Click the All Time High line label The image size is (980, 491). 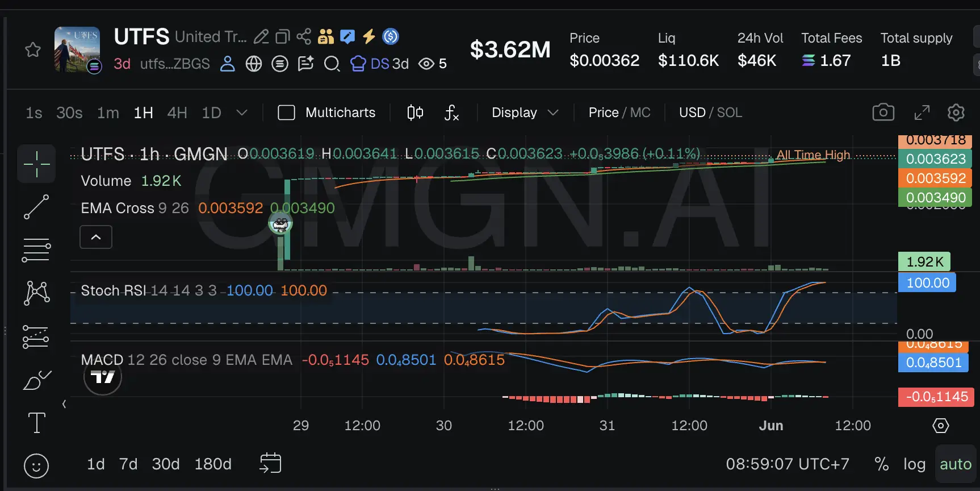point(813,155)
